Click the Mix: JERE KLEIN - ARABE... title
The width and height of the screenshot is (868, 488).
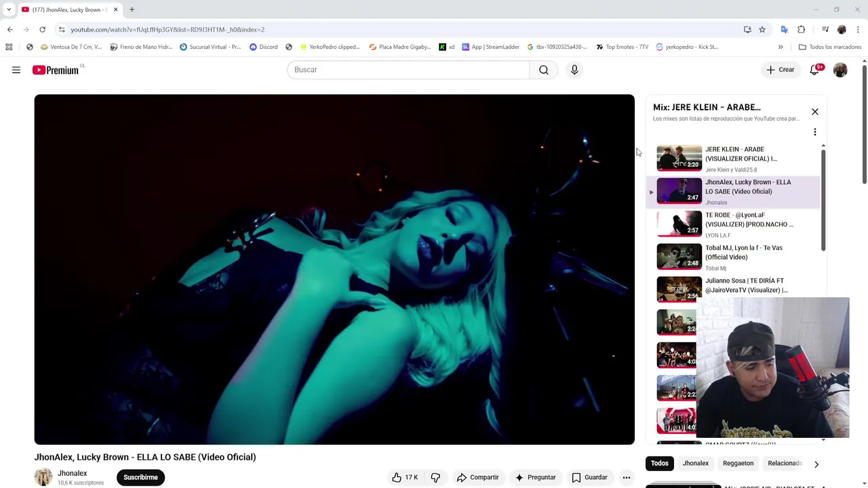point(707,107)
